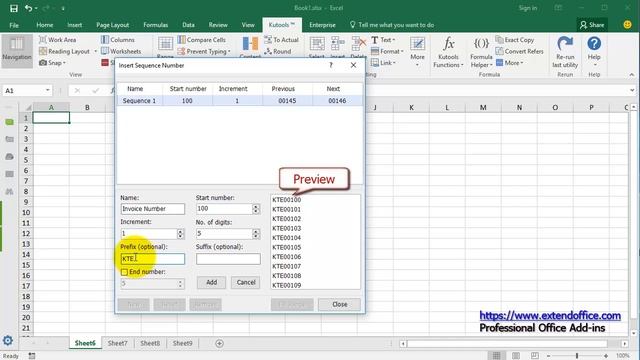Click the Undo arrow icon
This screenshot has width=640, height=360.
(28, 8)
